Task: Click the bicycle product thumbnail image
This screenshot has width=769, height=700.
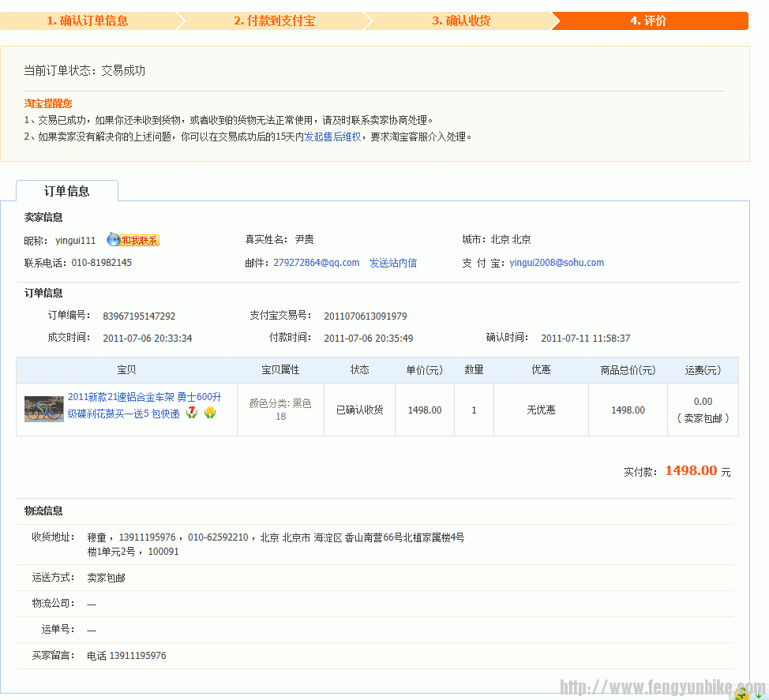Action: coord(44,409)
